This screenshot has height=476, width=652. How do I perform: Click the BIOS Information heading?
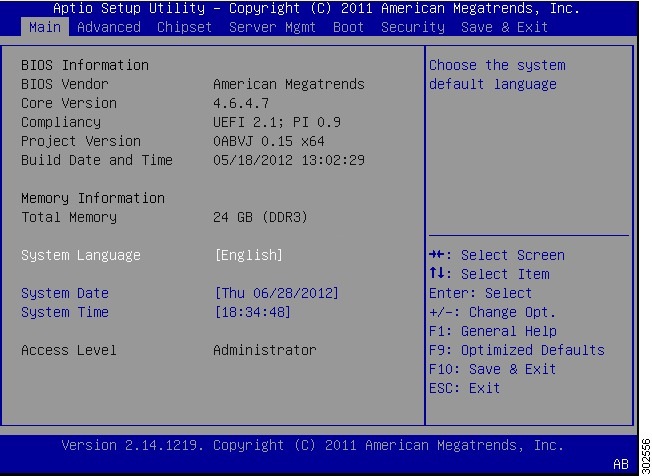(85, 65)
